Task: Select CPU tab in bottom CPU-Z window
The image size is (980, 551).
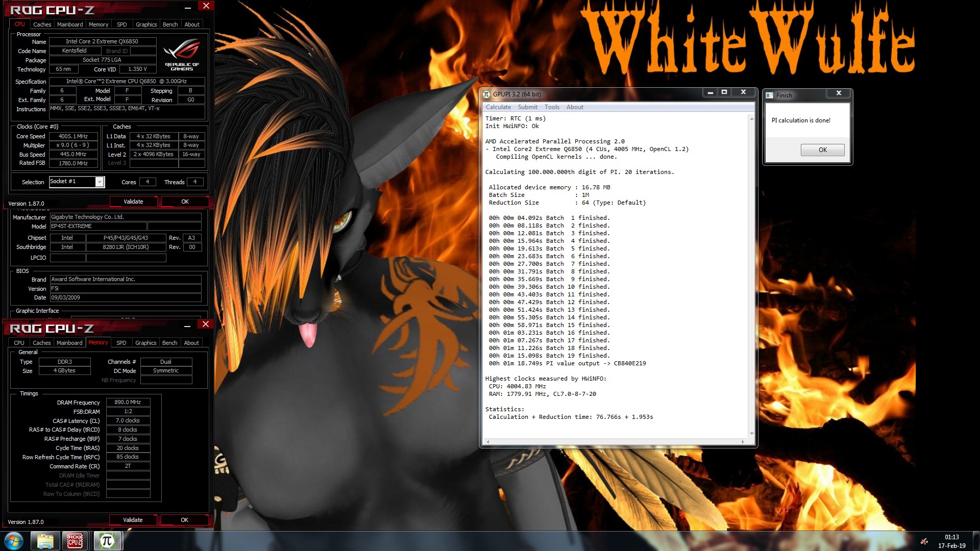Action: (19, 343)
